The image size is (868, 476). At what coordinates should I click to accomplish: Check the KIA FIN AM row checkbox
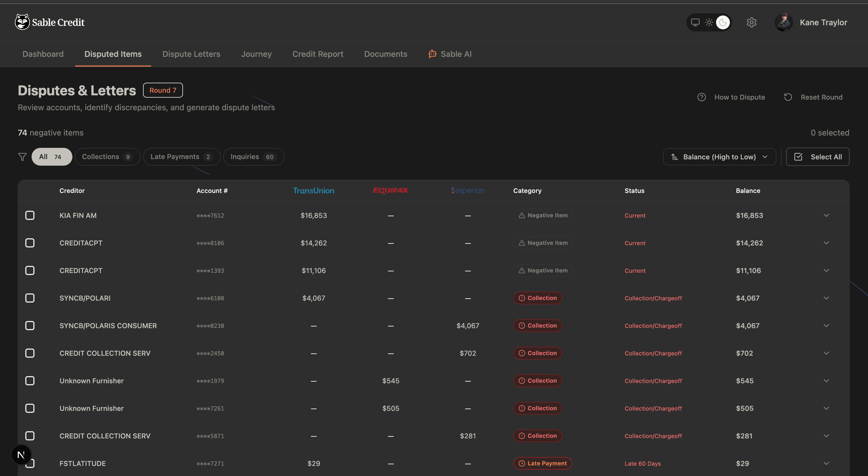[30, 215]
